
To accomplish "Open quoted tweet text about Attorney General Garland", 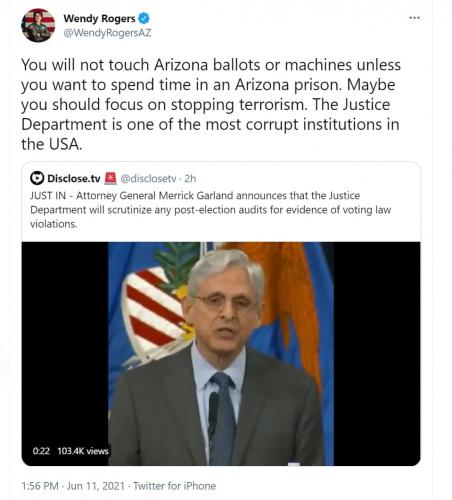I will [x=210, y=209].
